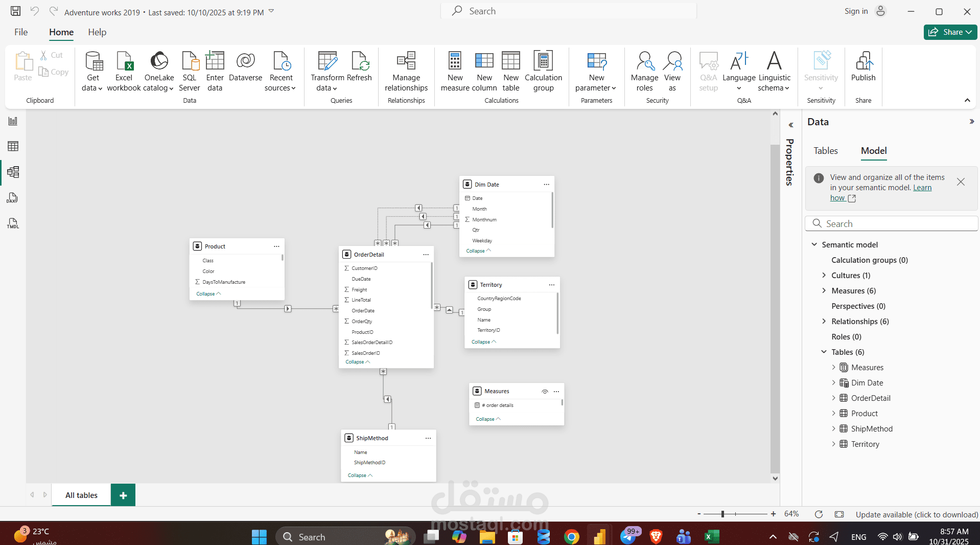Zoom out with the minus button
Screen dimensions: 980x545
point(699,514)
